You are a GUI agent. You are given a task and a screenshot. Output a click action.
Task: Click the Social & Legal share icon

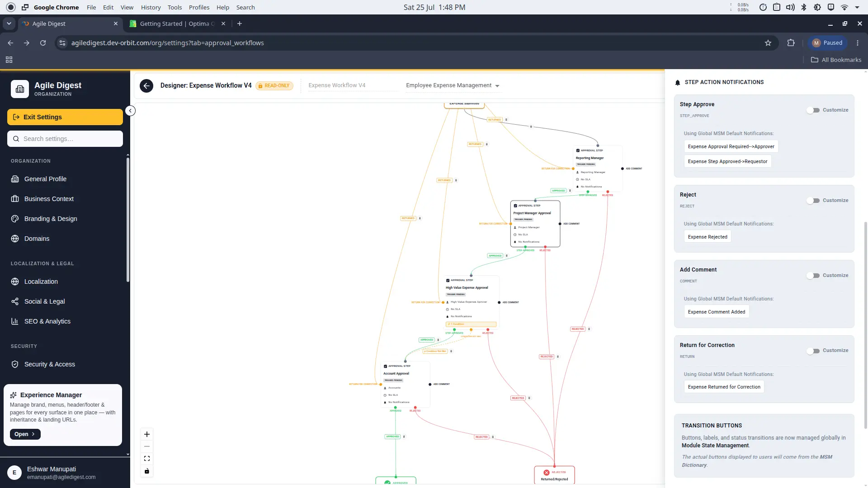[x=15, y=301]
